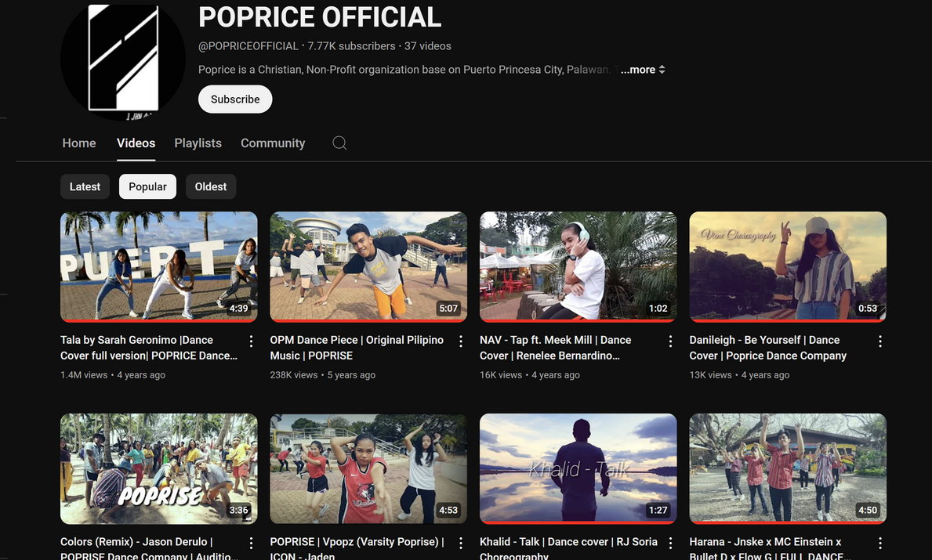Open more actions for Vpopz ICON video

[461, 543]
